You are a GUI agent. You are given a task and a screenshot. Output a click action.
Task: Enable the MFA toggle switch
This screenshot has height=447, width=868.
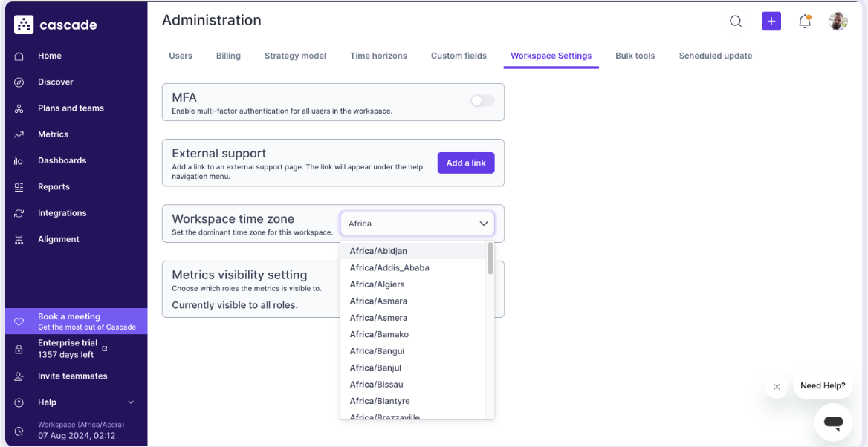[482, 101]
